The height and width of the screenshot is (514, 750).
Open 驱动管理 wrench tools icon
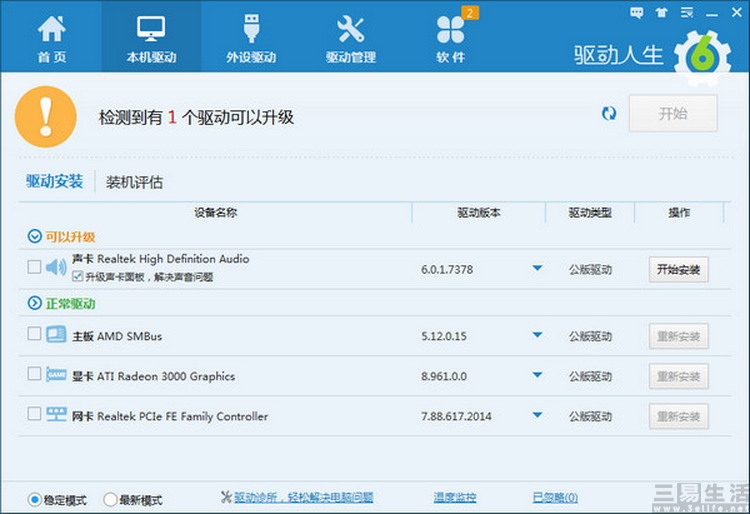click(351, 29)
